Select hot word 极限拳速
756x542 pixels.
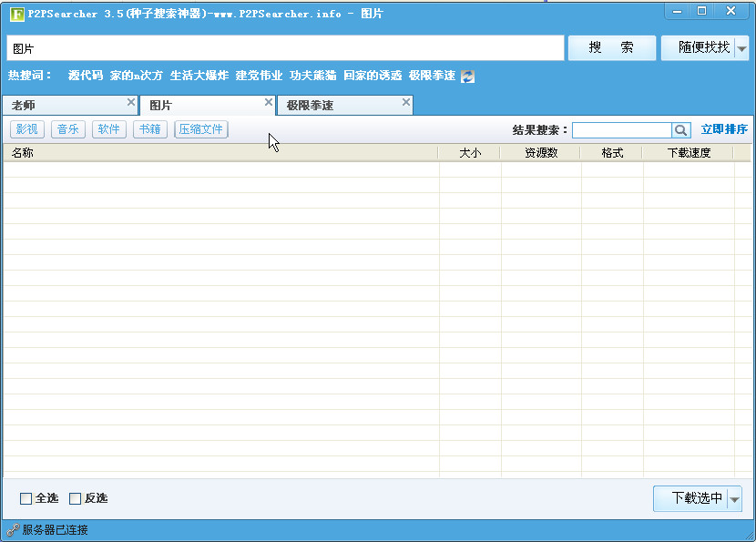(x=432, y=76)
